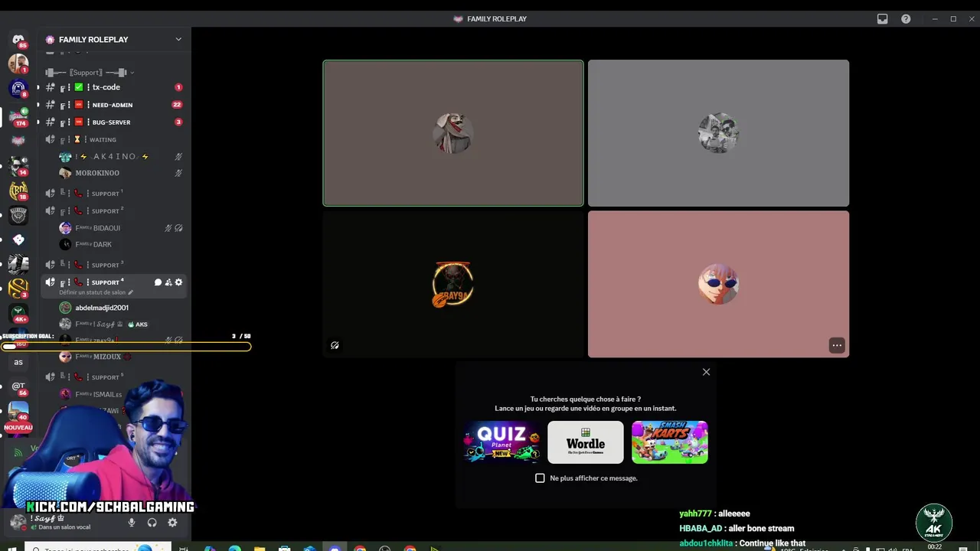980x551 pixels.
Task: Join the WAITING voice channel
Action: click(115, 140)
